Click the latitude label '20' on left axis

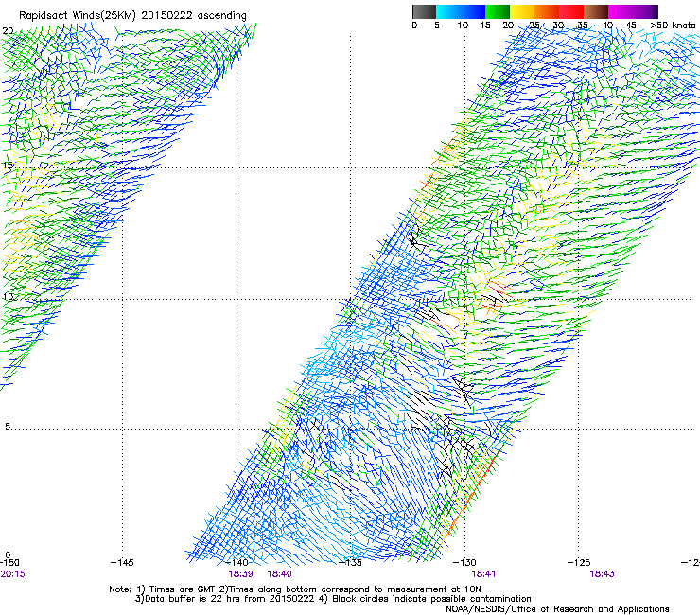click(8, 31)
